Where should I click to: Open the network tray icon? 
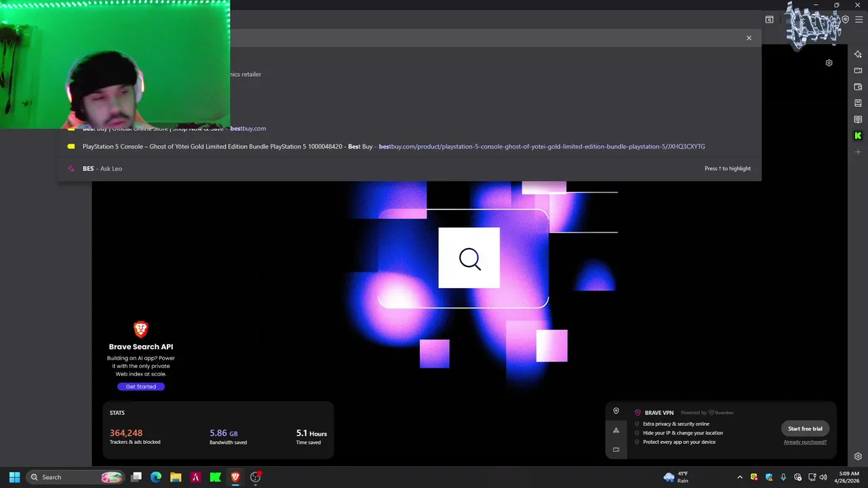click(812, 477)
